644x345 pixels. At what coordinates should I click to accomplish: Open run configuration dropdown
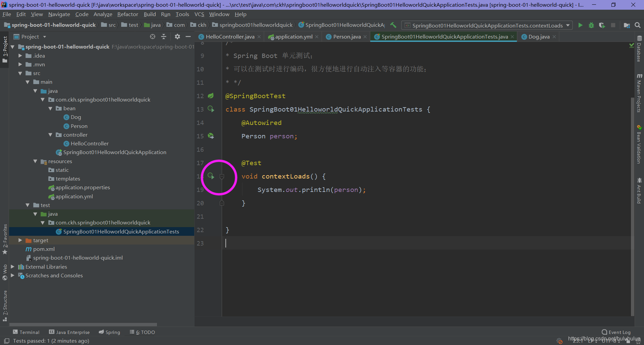(487, 25)
